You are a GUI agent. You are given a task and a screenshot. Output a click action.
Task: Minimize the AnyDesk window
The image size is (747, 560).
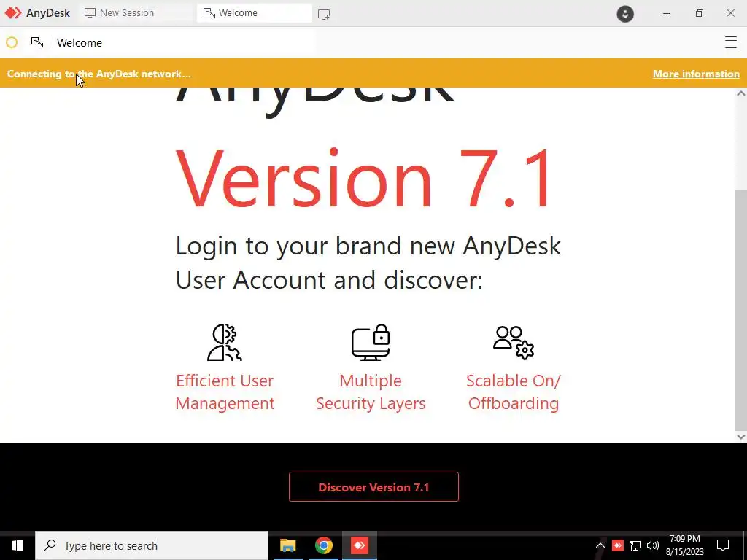click(667, 13)
